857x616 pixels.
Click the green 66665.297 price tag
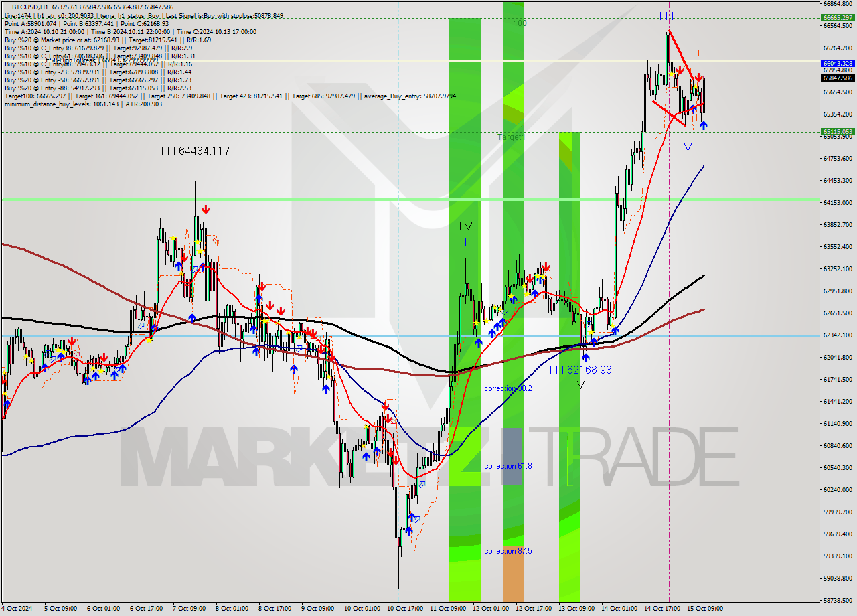click(x=837, y=17)
